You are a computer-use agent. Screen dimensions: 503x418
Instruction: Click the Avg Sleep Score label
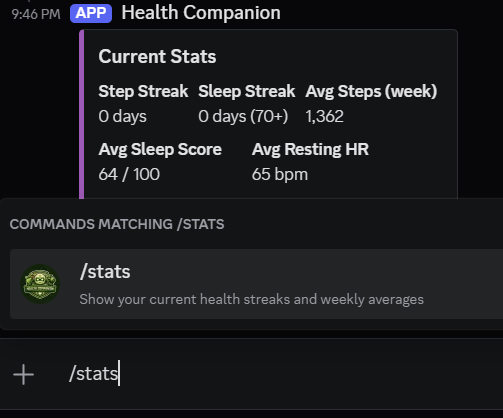[160, 149]
